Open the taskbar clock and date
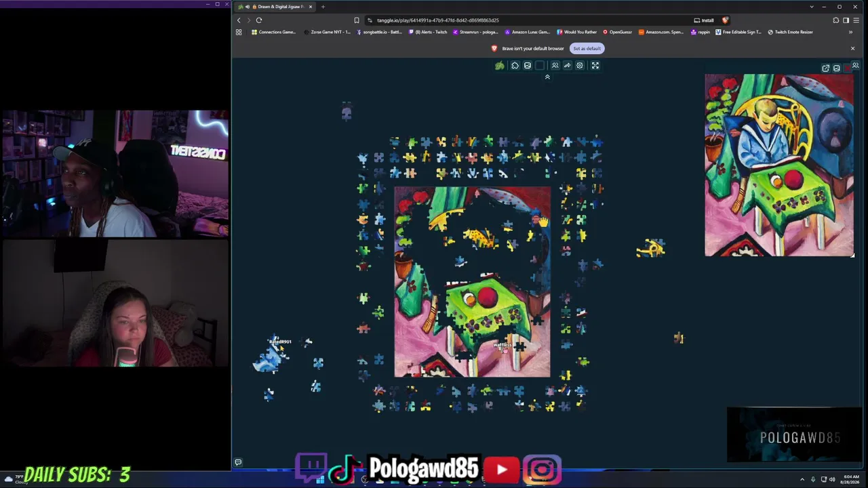The height and width of the screenshot is (488, 868). [x=851, y=479]
